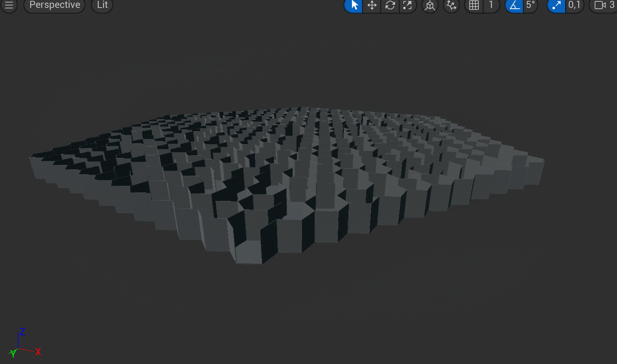The width and height of the screenshot is (617, 364).
Task: Open the viewport options hamburger menu
Action: 9,5
